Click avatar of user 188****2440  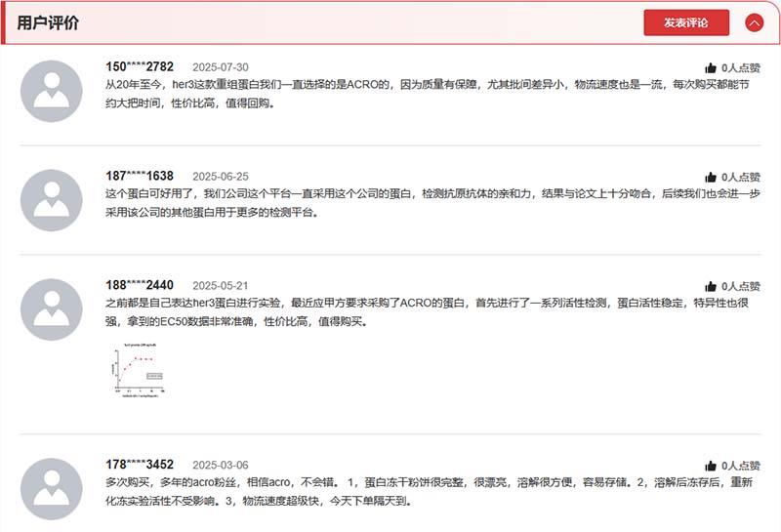pyautogui.click(x=52, y=309)
